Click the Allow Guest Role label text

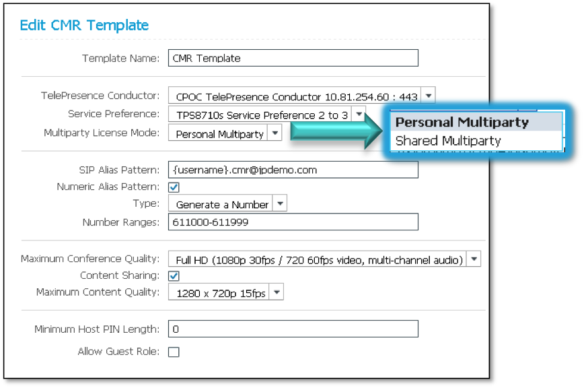118,352
